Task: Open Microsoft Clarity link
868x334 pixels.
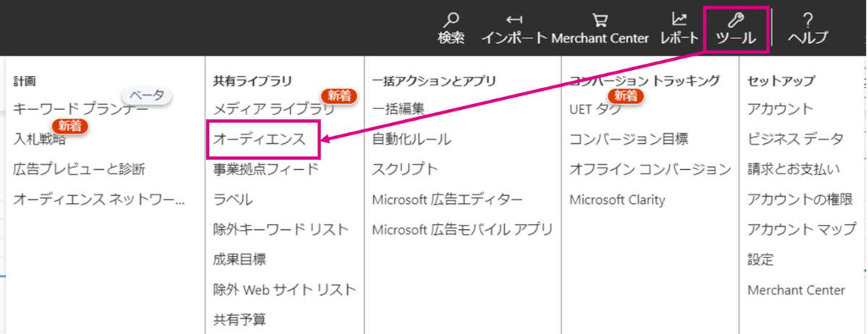Action: click(617, 200)
